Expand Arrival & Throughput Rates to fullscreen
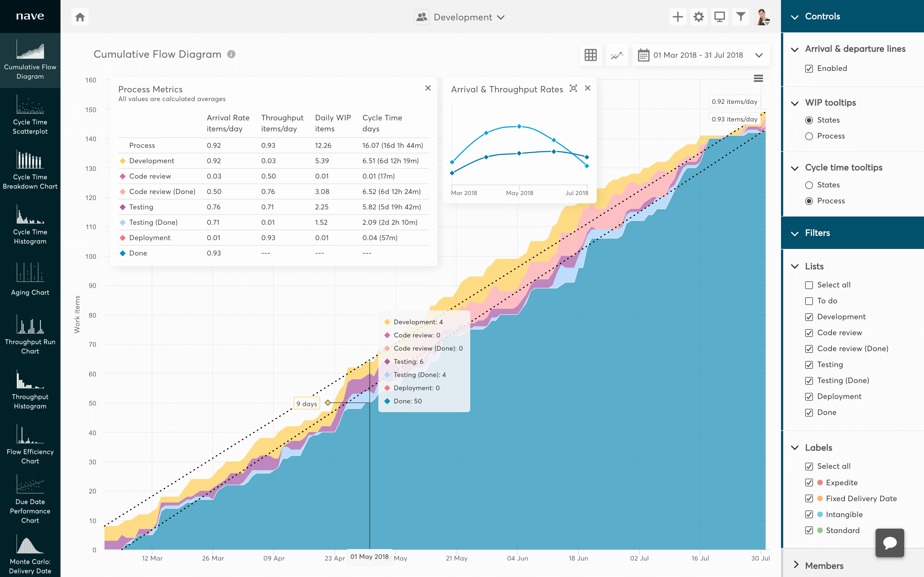Viewport: 924px width, 577px height. point(574,88)
